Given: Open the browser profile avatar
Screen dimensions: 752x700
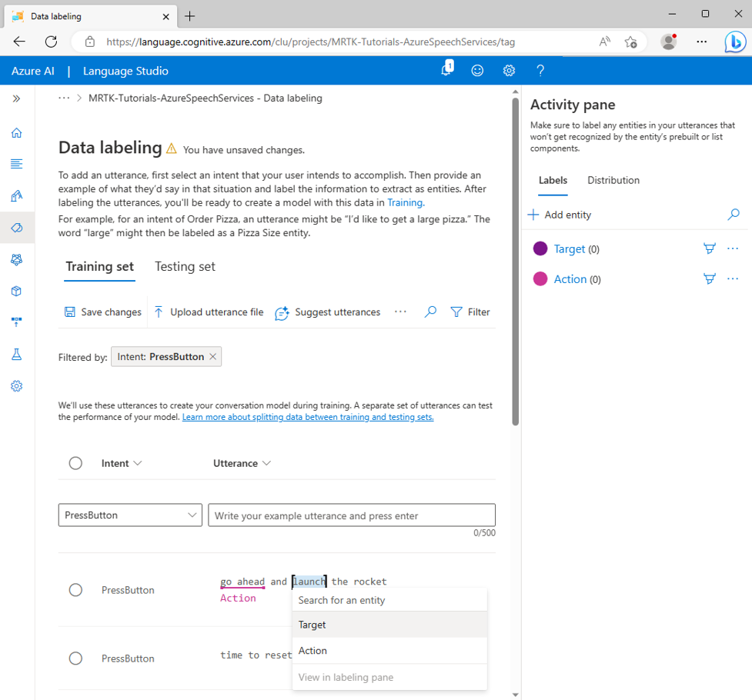Looking at the screenshot, I should tap(669, 42).
